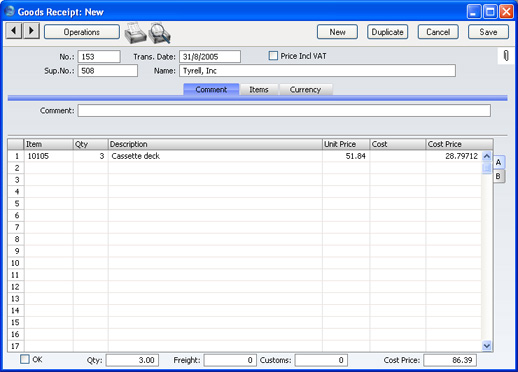518x372 pixels.
Task: Switch to the Currency tab
Action: click(x=305, y=89)
